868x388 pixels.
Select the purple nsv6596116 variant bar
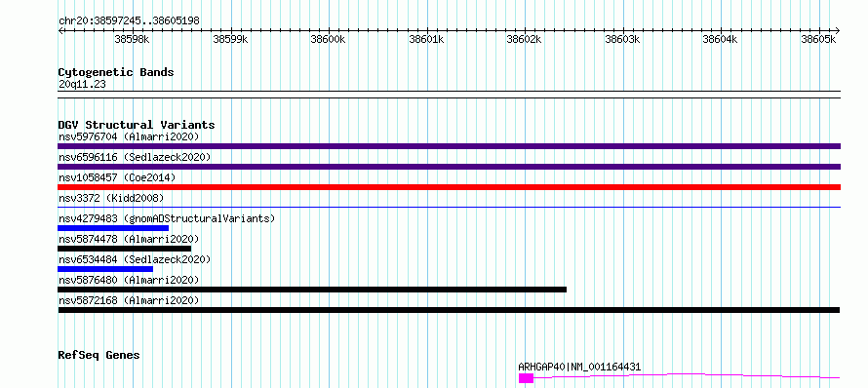coord(449,167)
